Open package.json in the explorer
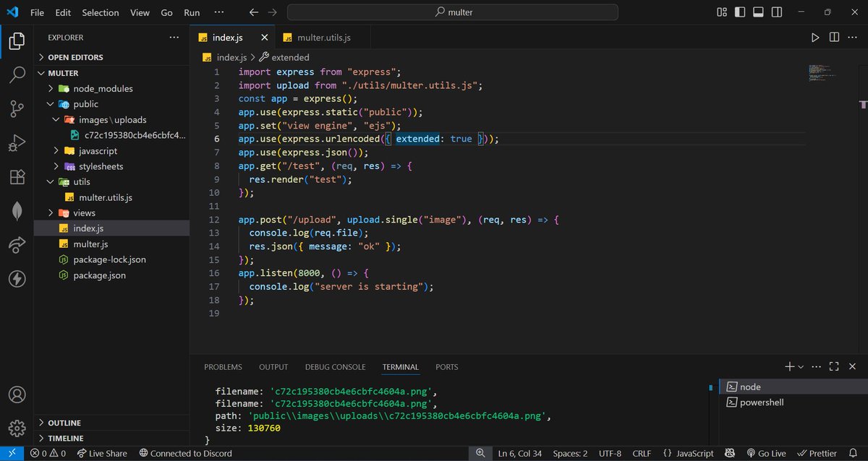This screenshot has width=868, height=461. click(x=111, y=275)
